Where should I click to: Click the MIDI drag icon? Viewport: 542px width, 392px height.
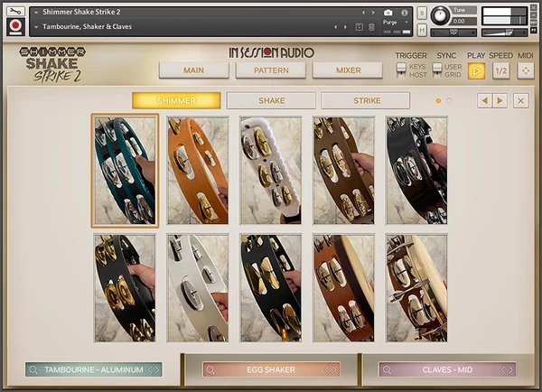point(525,70)
